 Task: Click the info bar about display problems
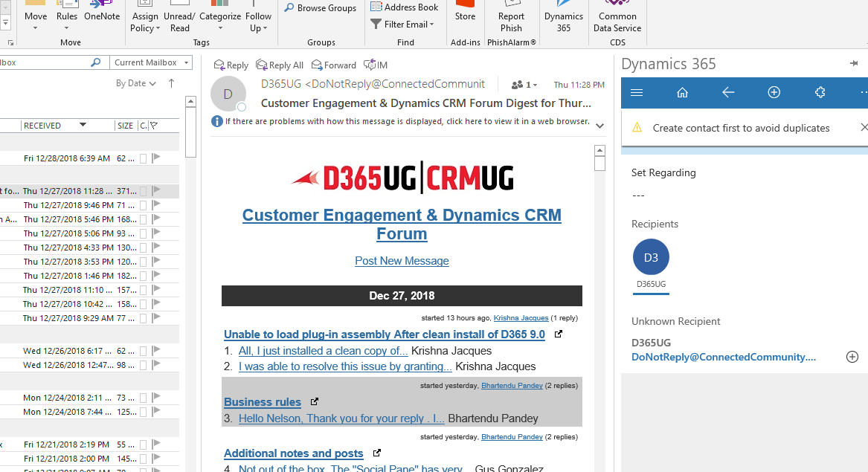click(x=401, y=121)
